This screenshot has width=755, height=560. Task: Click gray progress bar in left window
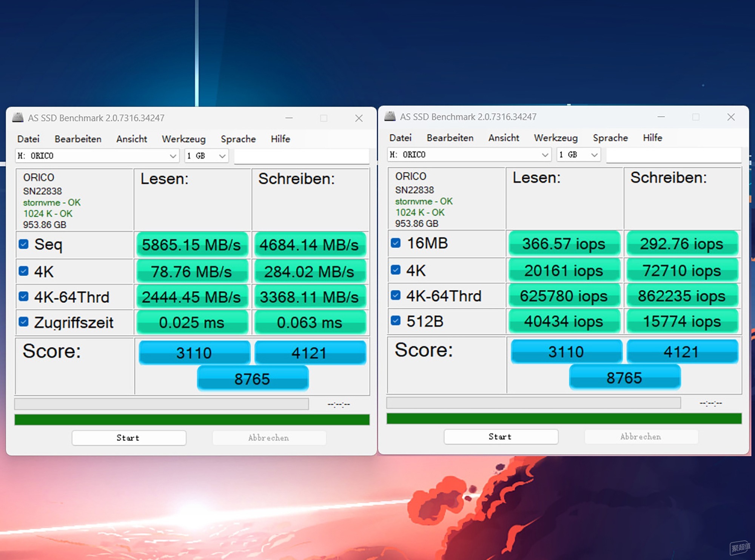coord(162,404)
